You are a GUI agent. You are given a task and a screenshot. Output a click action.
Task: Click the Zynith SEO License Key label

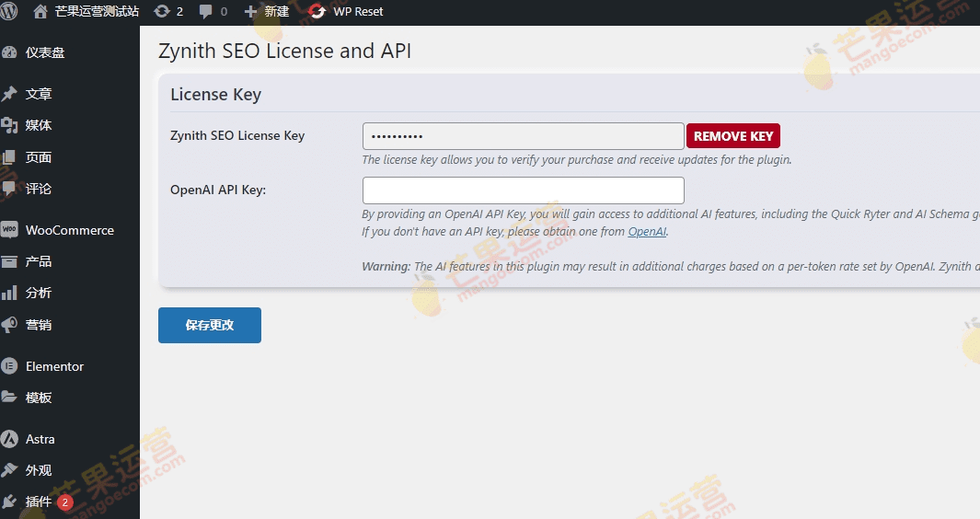click(x=237, y=135)
